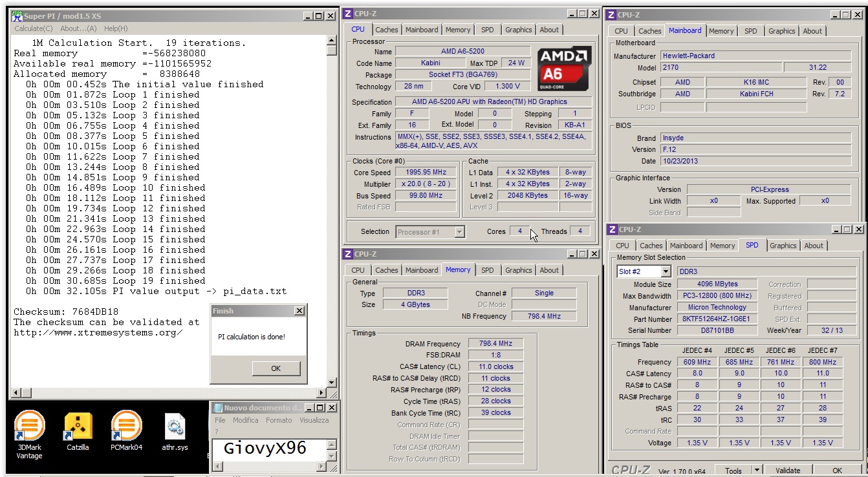Click the AMD A6-5200 Name field
Screen dimensions: 868x477
click(462, 51)
